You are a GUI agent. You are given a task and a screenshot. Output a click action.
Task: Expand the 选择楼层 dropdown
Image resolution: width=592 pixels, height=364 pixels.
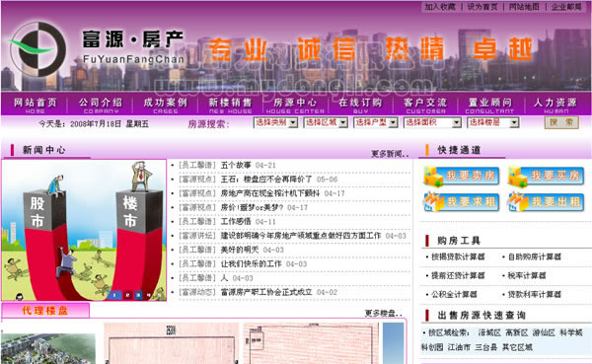493,122
